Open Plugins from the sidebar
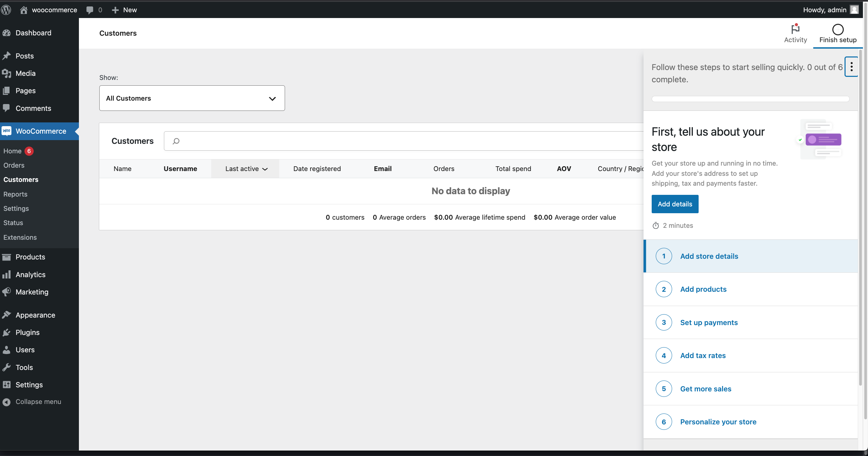 pyautogui.click(x=27, y=332)
